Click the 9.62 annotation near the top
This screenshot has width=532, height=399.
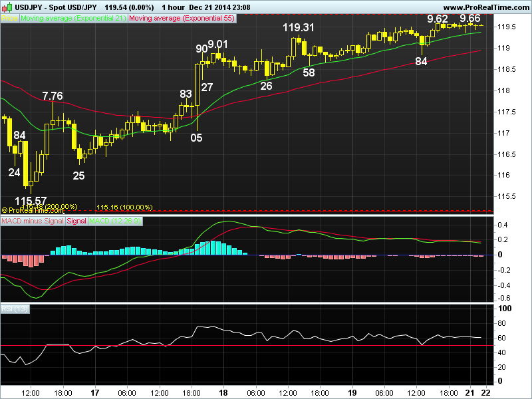(x=438, y=19)
